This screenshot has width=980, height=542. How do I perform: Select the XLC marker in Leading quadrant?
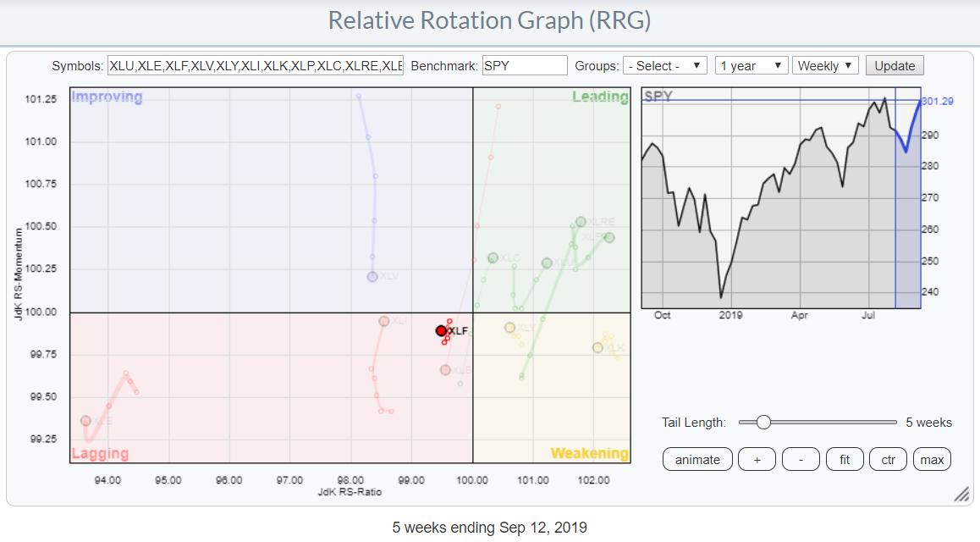point(493,258)
